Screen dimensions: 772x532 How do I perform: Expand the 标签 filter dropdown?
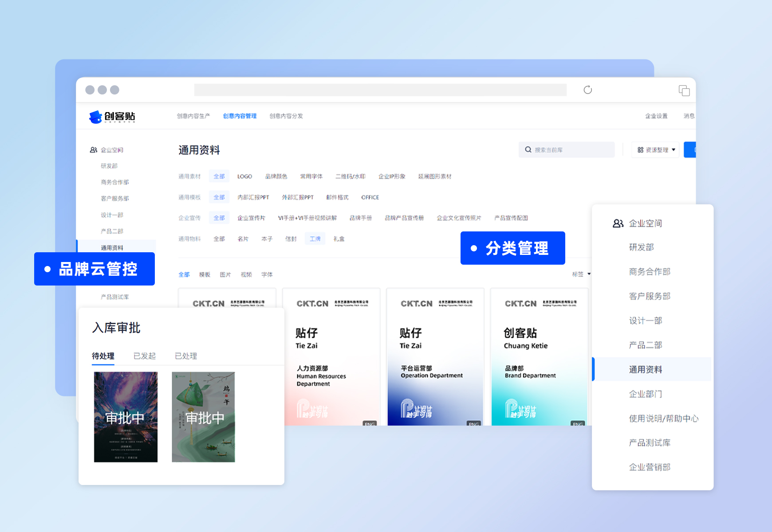coord(581,274)
